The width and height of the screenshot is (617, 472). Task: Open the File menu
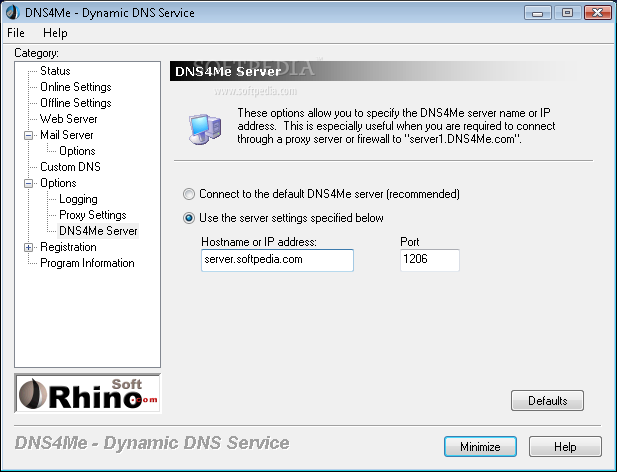pyautogui.click(x=16, y=33)
